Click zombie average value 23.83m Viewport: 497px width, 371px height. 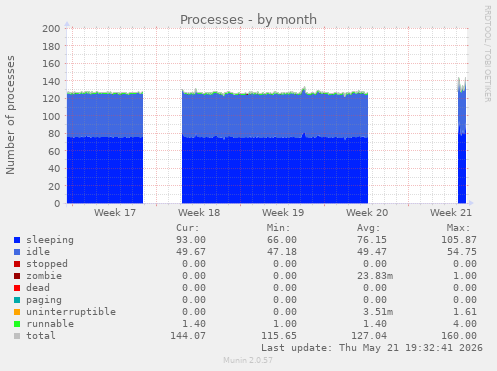[375, 276]
